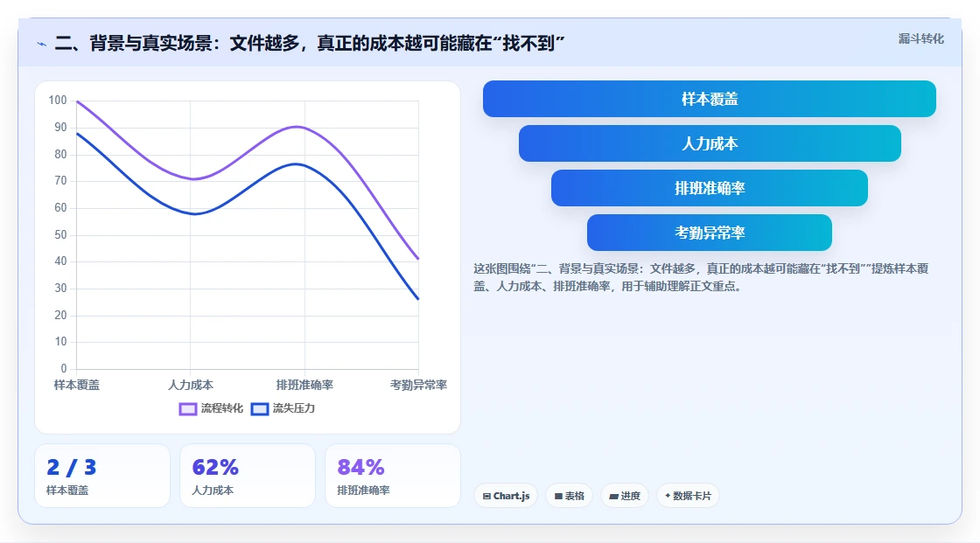Select the 样本覆盖 funnel bar
The height and width of the screenshot is (543, 980).
coord(710,99)
